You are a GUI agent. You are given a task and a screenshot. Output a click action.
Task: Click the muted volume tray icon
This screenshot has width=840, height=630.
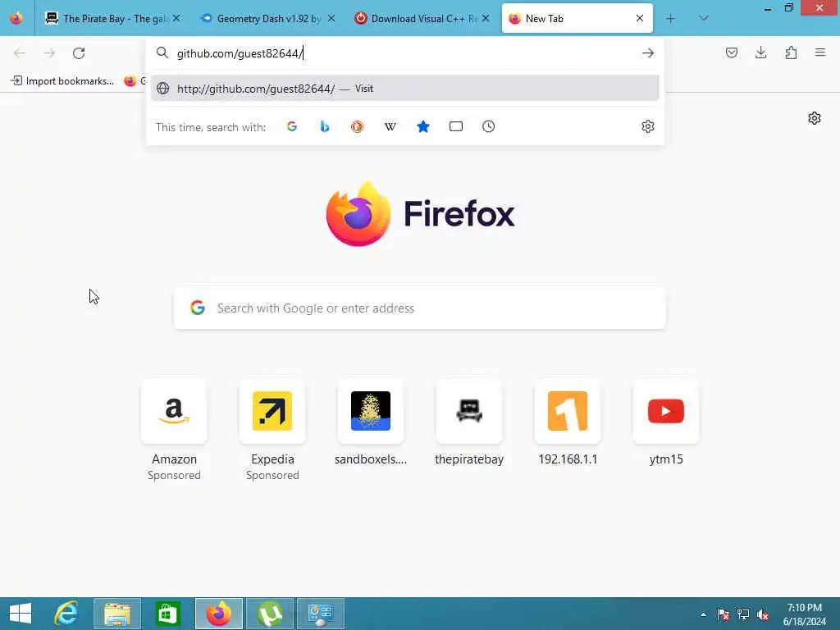click(x=762, y=614)
